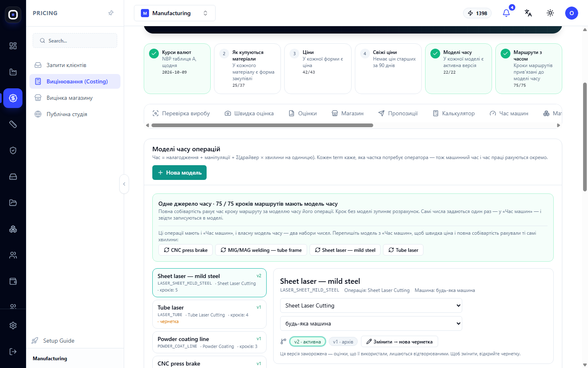Open the language translate icon
The height and width of the screenshot is (368, 588).
tap(528, 13)
